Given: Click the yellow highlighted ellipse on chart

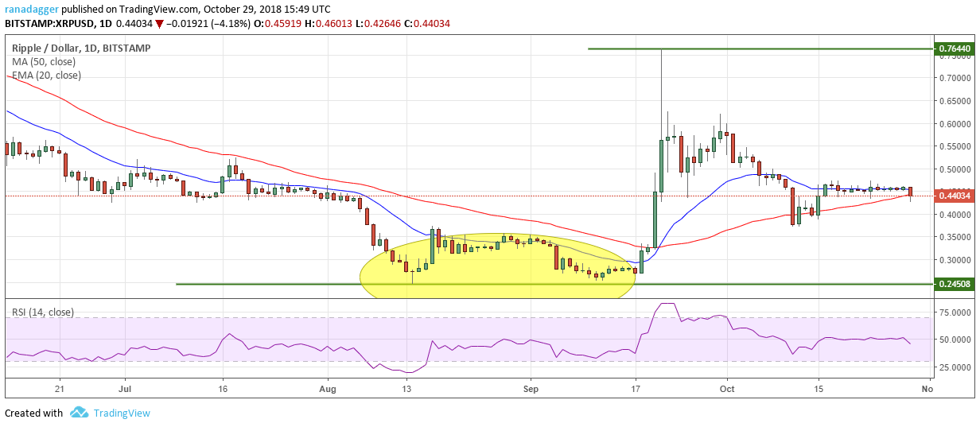Looking at the screenshot, I should point(498,267).
